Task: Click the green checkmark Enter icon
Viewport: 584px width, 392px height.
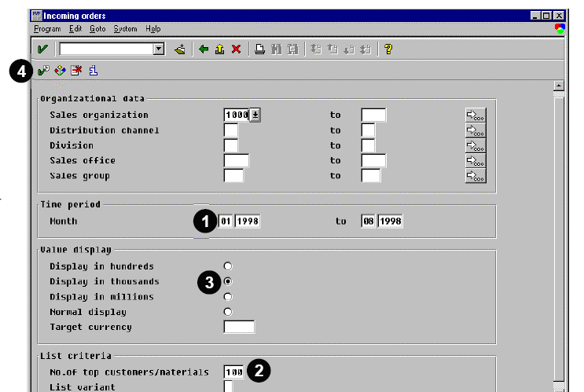Action: click(42, 49)
